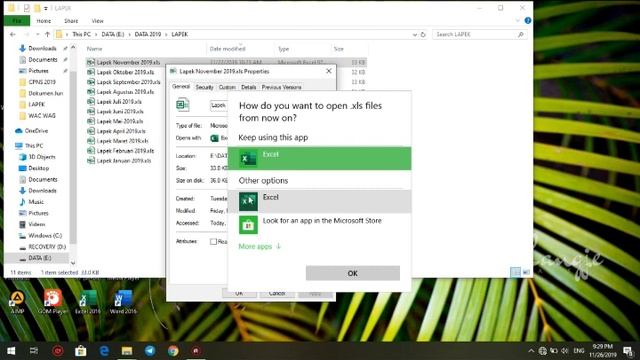Click the Windows Start button

pyautogui.click(x=11, y=351)
